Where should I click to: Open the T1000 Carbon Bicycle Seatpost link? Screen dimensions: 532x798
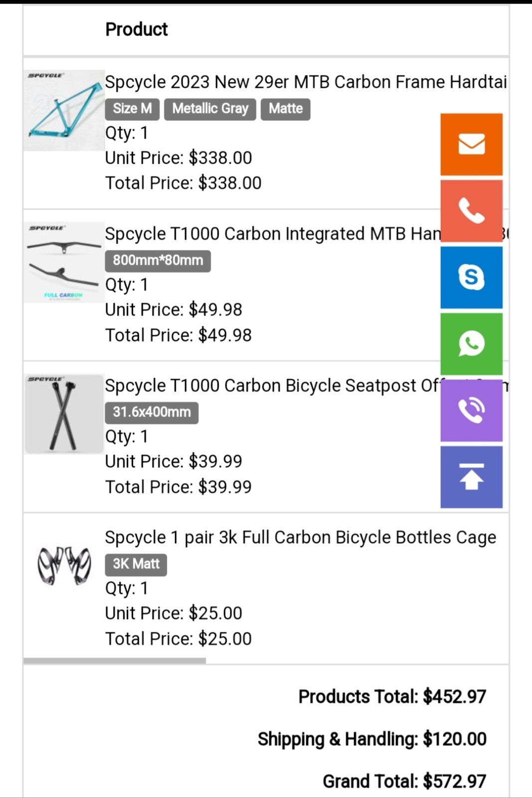click(x=272, y=386)
